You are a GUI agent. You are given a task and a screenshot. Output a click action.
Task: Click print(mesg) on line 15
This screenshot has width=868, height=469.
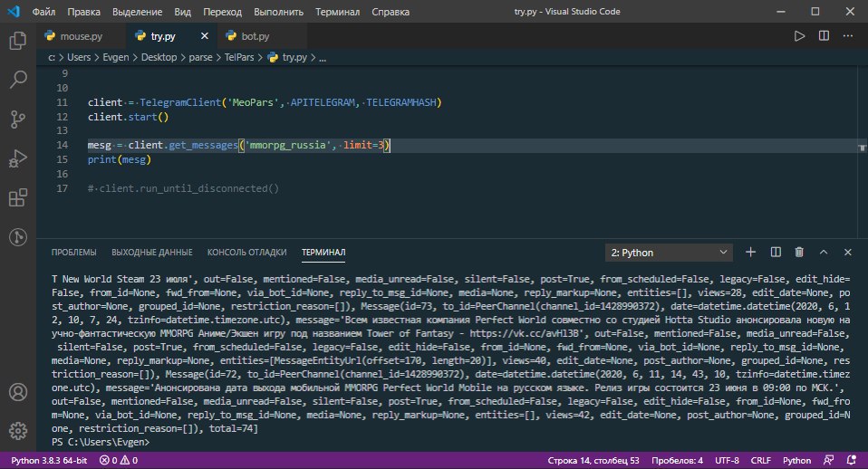[x=119, y=159]
